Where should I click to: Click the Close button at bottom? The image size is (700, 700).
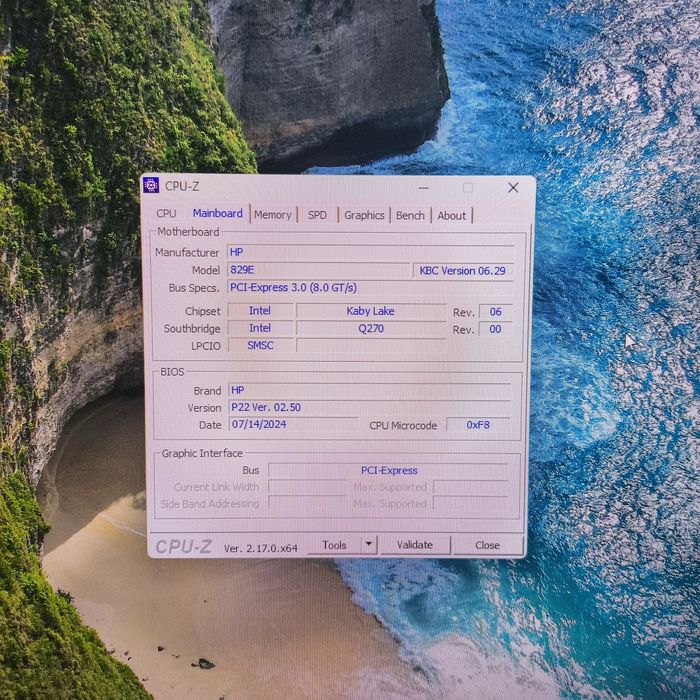[488, 546]
